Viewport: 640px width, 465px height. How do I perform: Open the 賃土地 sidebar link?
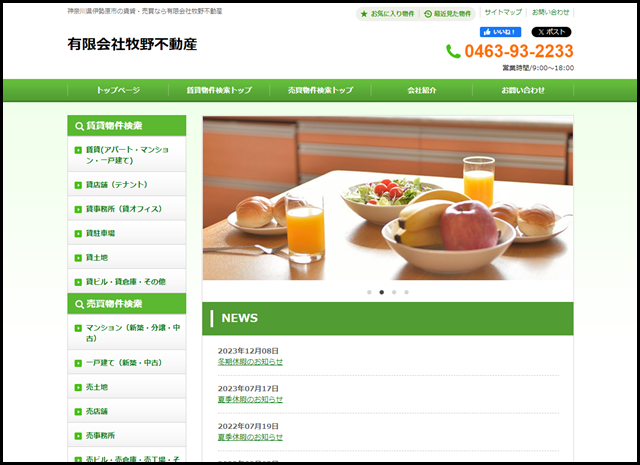point(127,258)
